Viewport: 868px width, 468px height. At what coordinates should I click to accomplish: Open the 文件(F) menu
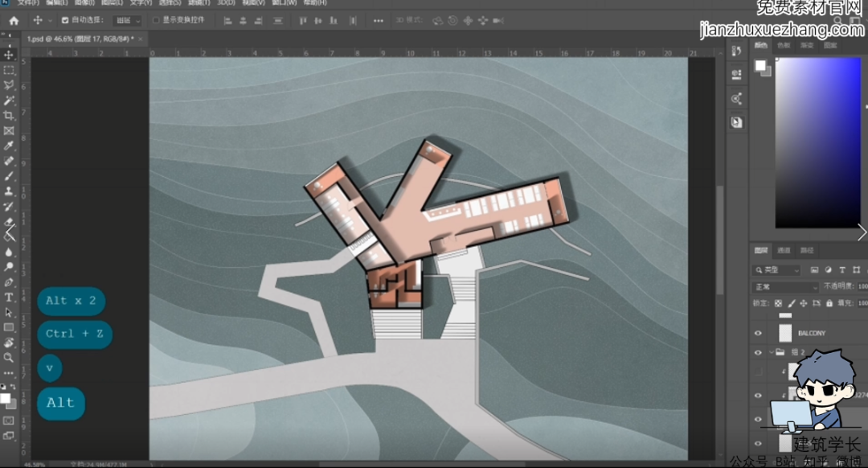coord(27,2)
